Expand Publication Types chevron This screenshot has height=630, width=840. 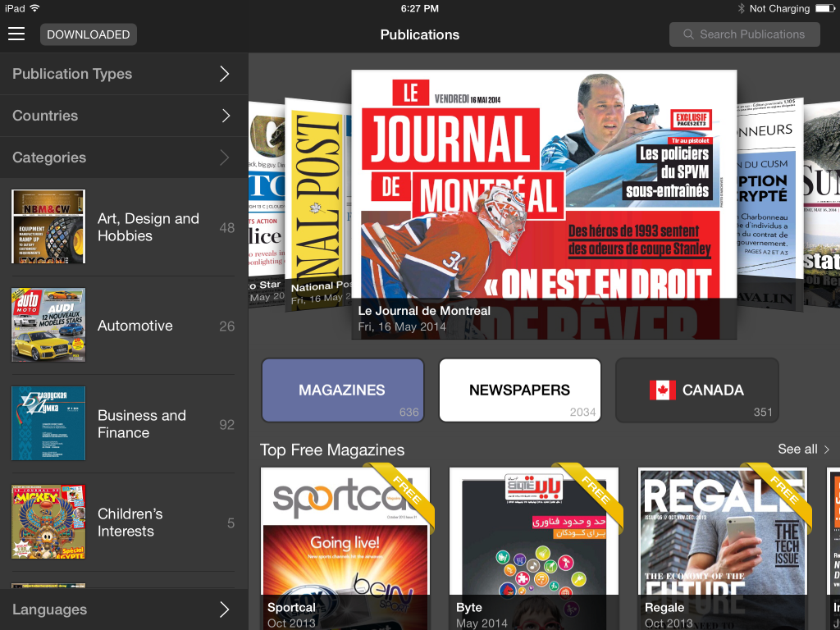225,74
